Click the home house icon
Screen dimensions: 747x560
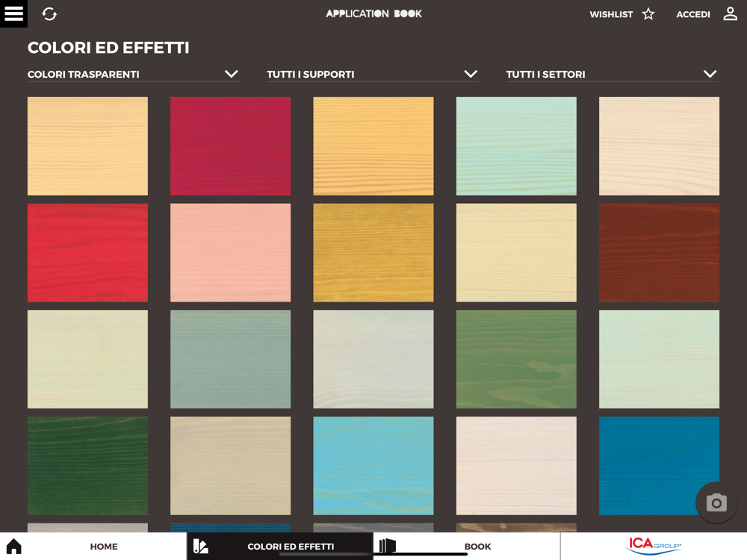[x=13, y=547]
